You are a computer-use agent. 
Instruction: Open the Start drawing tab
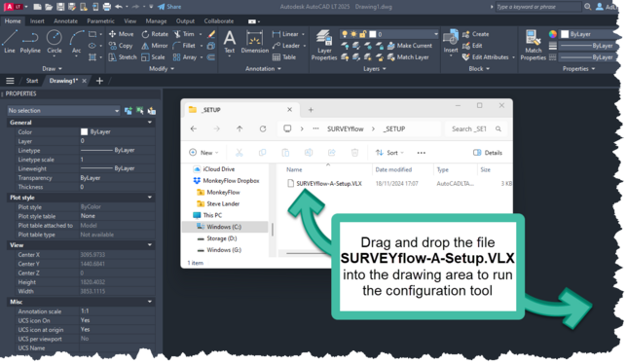tap(32, 81)
